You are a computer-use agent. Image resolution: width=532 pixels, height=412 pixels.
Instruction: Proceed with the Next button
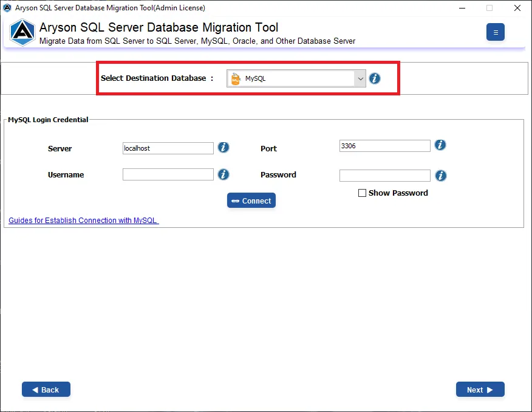(480, 390)
